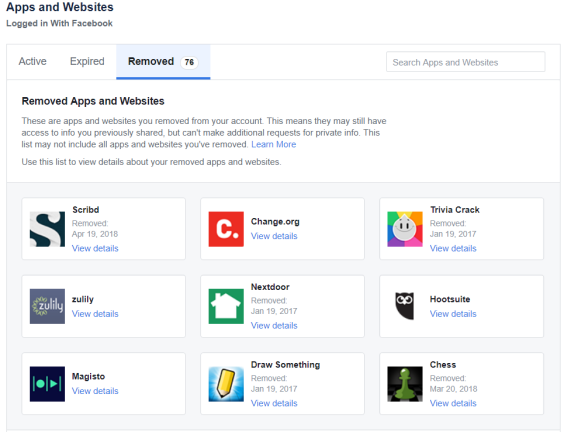Click the 76 count badge
The width and height of the screenshot is (564, 432).
pos(189,62)
